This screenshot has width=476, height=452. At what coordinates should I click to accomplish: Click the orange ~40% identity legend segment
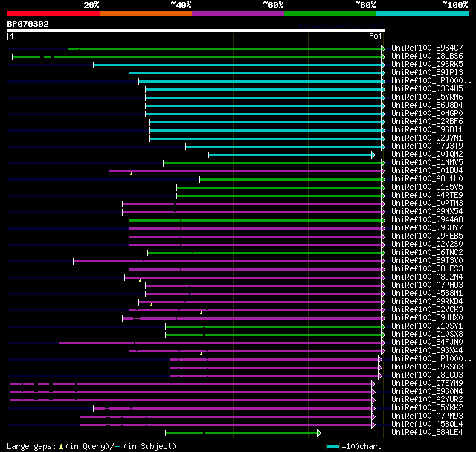pos(146,13)
